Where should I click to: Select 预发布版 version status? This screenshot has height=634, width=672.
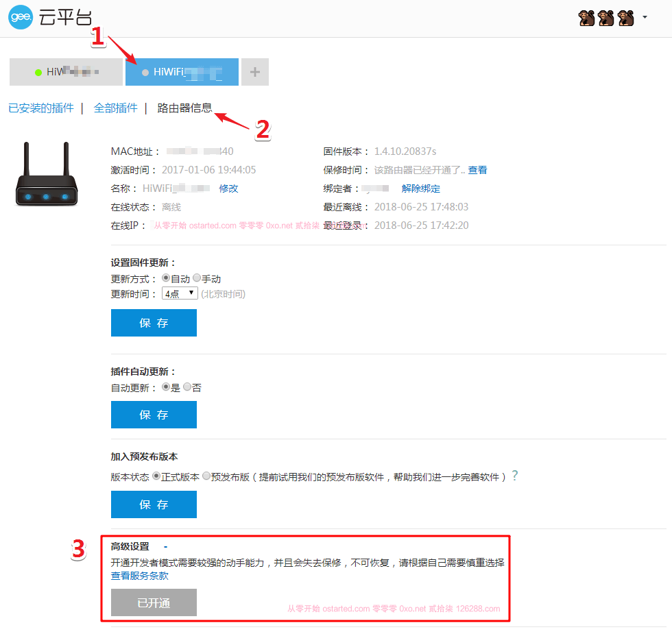[x=206, y=476]
